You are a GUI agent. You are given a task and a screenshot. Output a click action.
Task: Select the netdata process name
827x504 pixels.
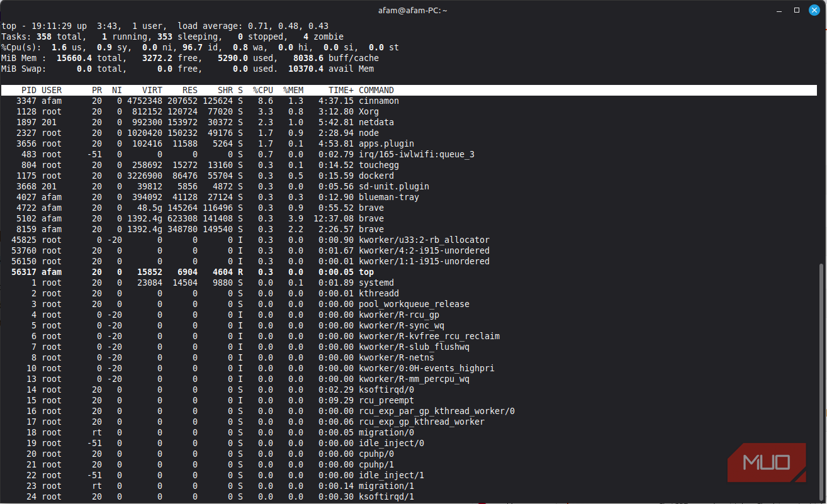point(376,122)
